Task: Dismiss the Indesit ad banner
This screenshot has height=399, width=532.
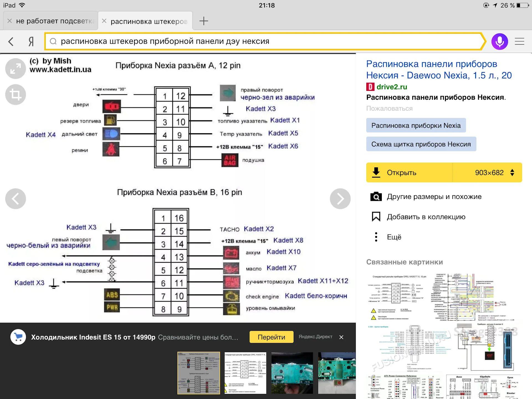Action: 341,337
